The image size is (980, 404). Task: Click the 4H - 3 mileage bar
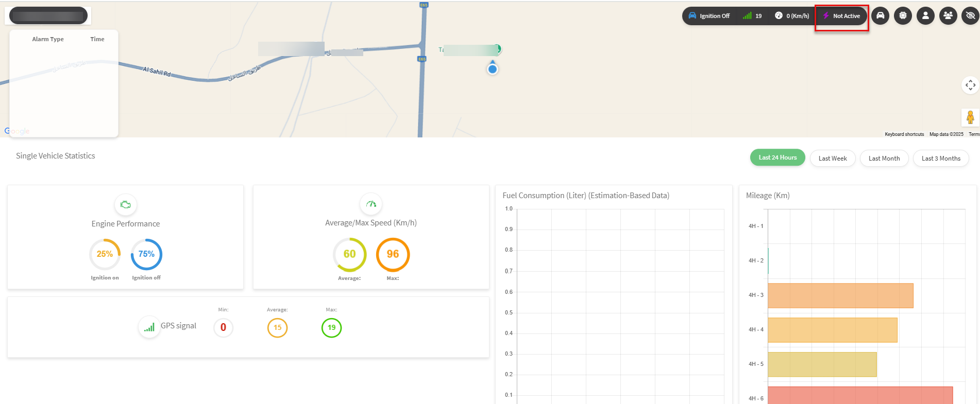840,295
